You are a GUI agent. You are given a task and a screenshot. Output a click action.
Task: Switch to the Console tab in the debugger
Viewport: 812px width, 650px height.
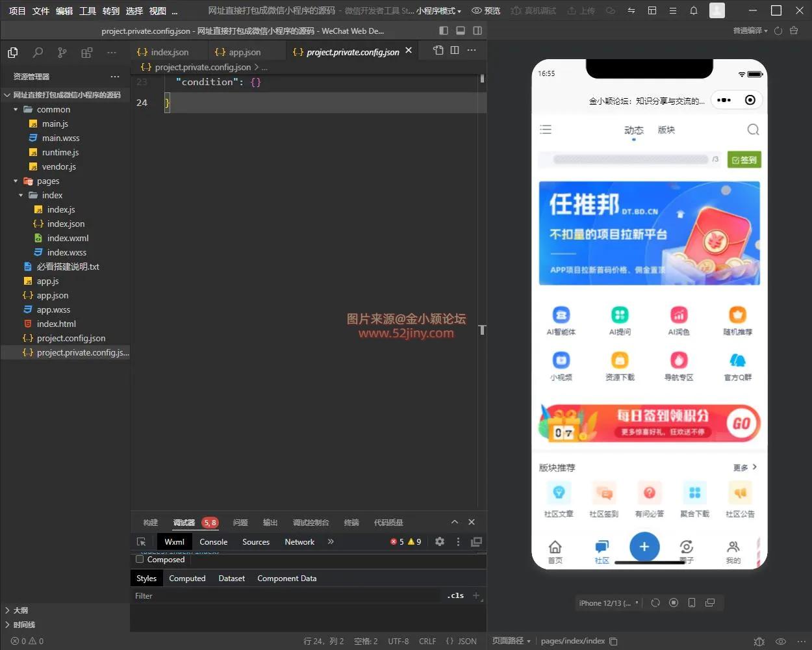click(x=213, y=541)
